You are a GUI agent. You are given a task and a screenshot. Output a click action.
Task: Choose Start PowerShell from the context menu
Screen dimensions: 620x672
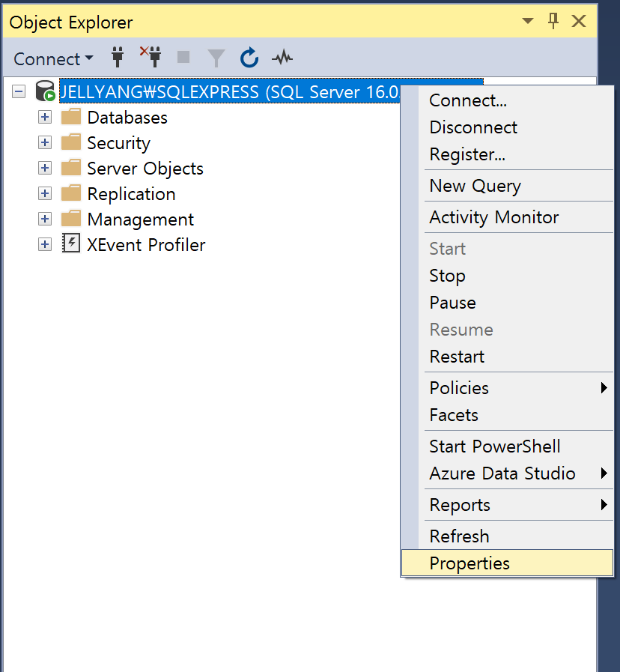tap(508, 447)
